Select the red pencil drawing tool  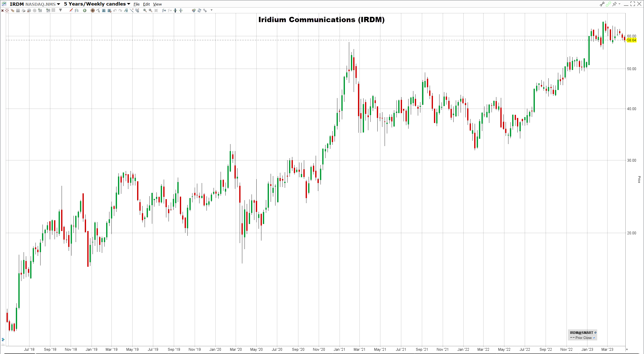pos(71,10)
